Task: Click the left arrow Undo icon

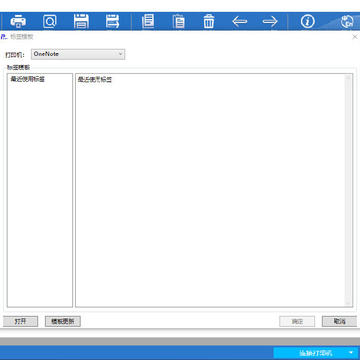Action: click(240, 22)
